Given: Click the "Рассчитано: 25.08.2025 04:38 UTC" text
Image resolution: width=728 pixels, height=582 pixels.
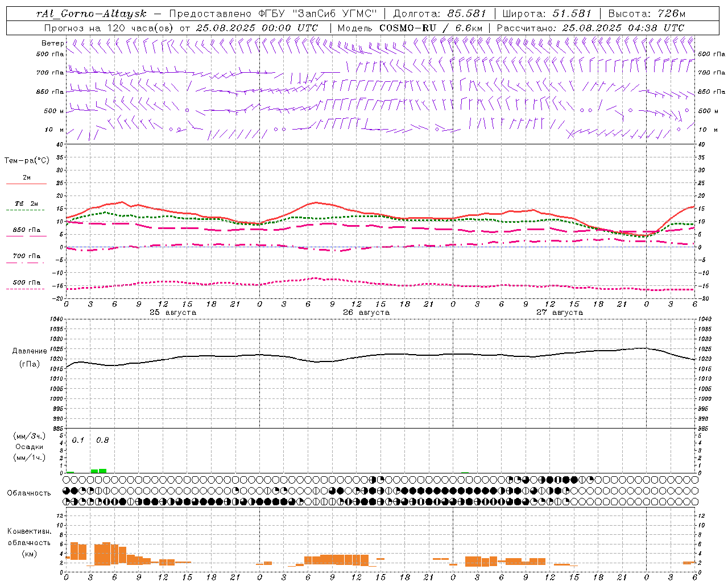Looking at the screenshot, I should pyautogui.click(x=590, y=28).
